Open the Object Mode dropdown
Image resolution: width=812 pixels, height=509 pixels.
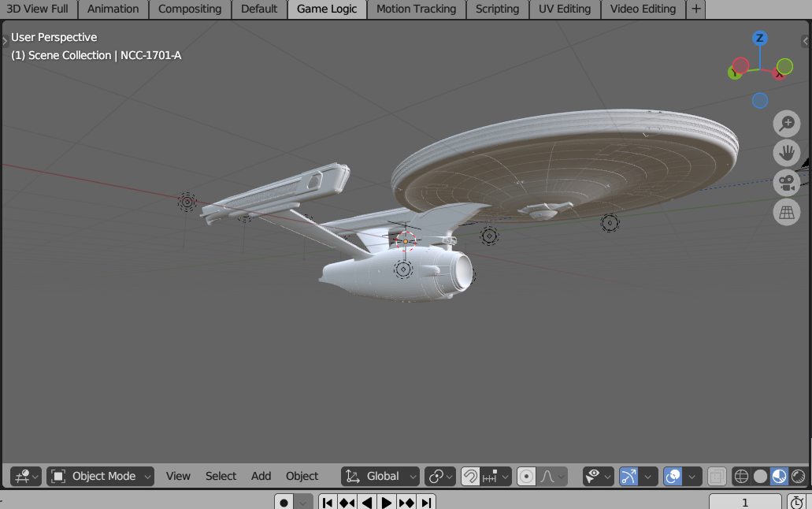pos(101,476)
